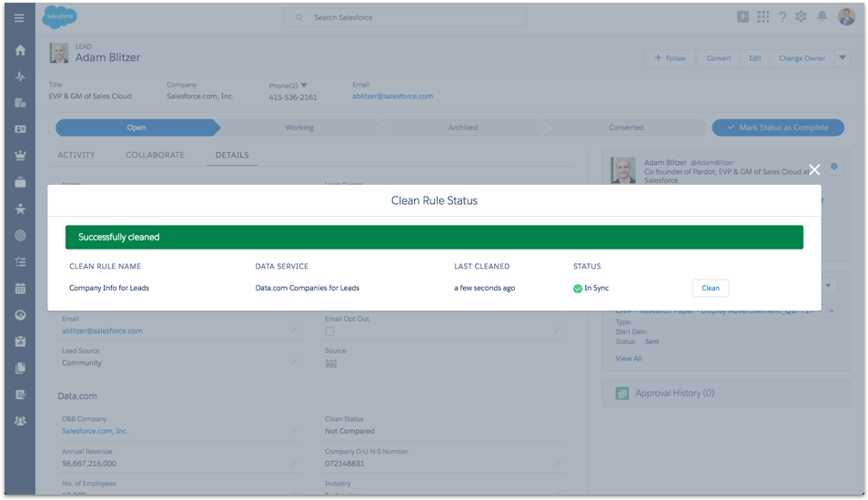Open Approval History (0) card
Viewport: 868px width, 500px height.
pos(726,393)
